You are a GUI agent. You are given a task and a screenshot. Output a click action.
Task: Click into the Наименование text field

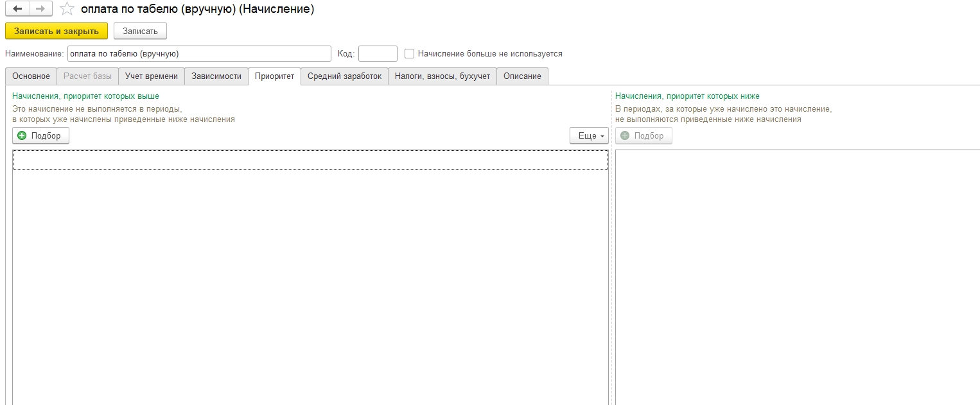199,54
